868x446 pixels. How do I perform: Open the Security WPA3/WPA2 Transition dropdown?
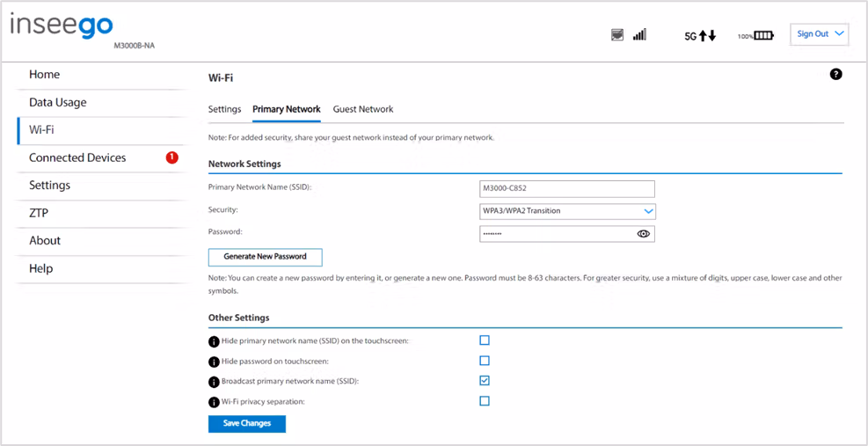tap(567, 210)
